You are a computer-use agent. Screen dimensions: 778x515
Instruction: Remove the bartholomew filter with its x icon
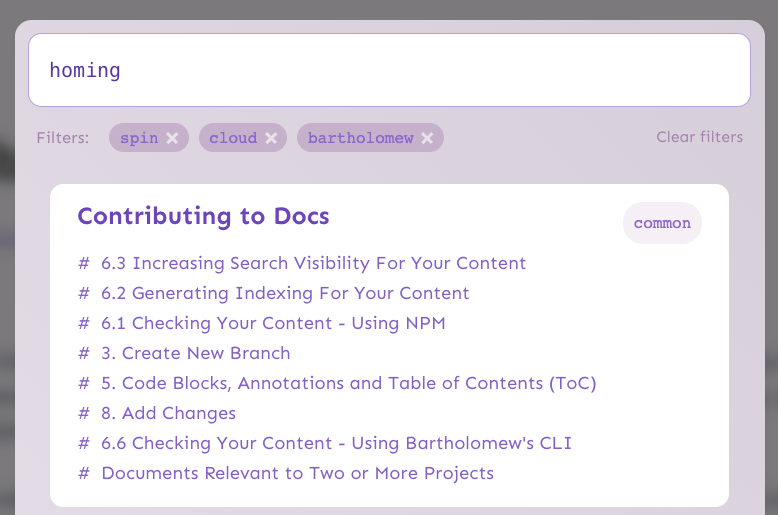point(427,138)
